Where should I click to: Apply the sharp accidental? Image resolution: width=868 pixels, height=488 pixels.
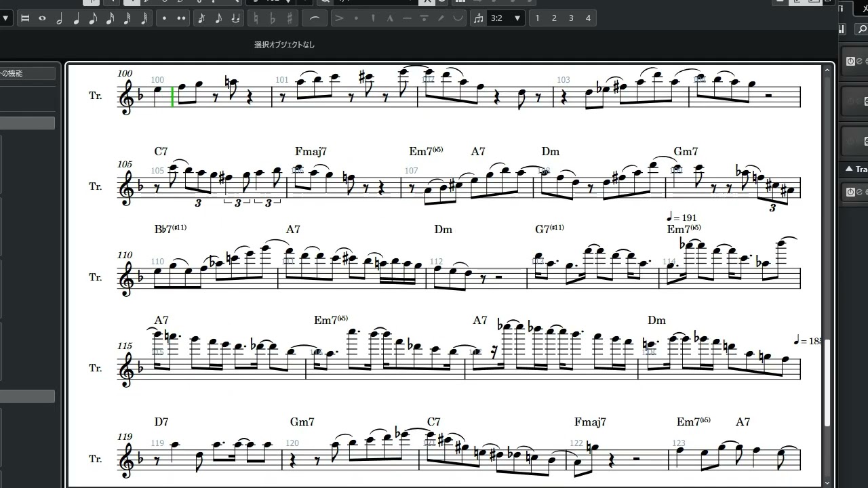[x=290, y=18]
